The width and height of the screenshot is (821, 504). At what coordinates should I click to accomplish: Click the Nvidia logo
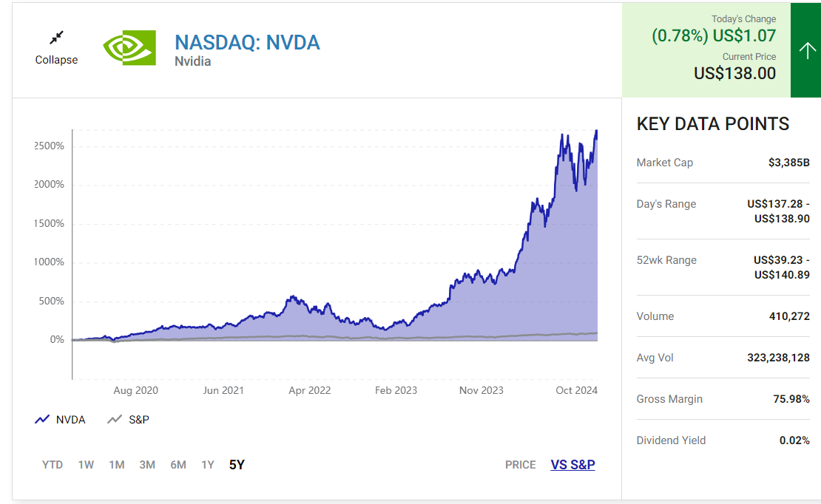(x=129, y=47)
